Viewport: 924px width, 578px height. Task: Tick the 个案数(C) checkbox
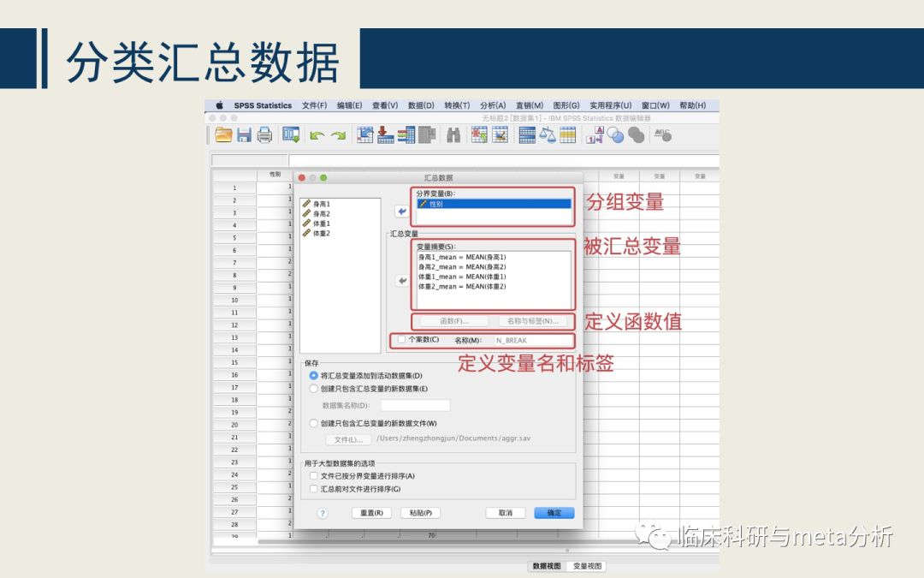tap(401, 340)
